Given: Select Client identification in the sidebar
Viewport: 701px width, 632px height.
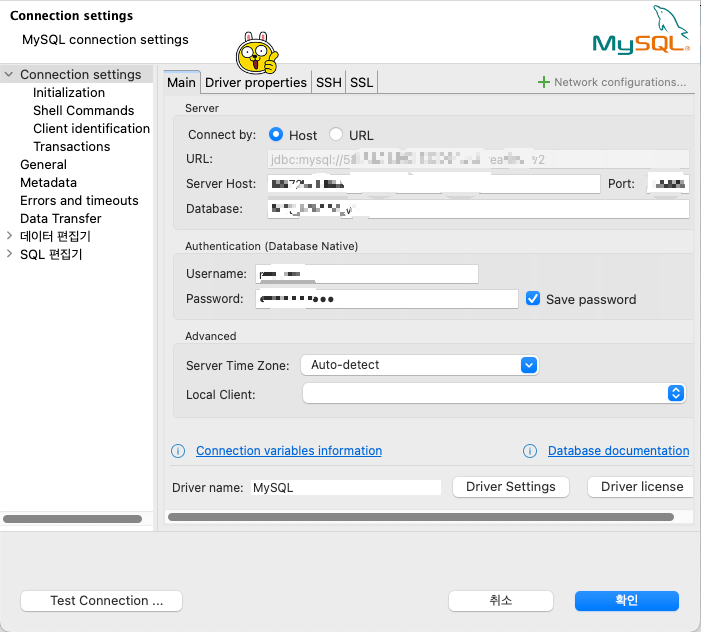Looking at the screenshot, I should pos(91,128).
